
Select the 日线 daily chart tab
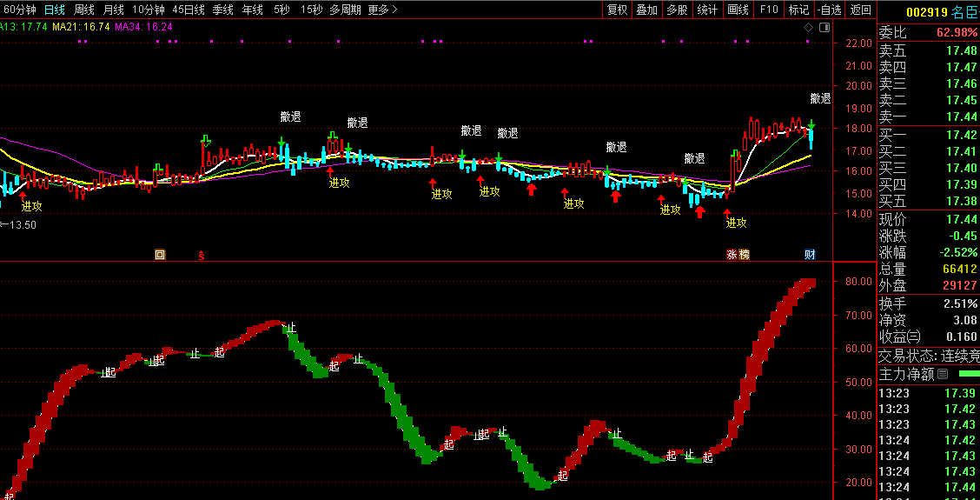coord(54,10)
